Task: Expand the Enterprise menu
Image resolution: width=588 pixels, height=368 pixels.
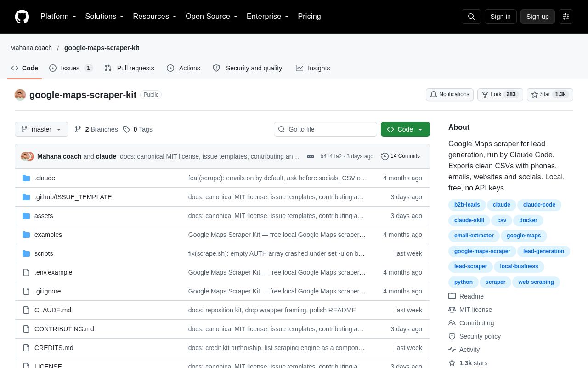Action: [268, 17]
